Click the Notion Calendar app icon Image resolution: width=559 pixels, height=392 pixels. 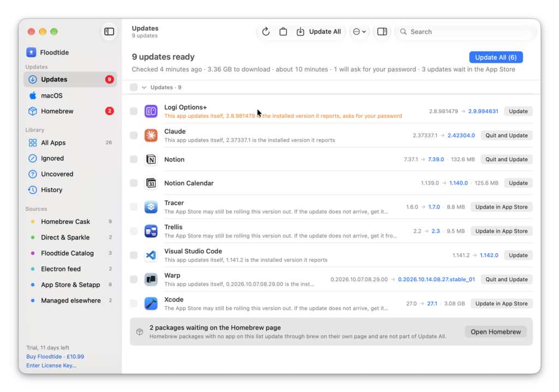point(151,183)
